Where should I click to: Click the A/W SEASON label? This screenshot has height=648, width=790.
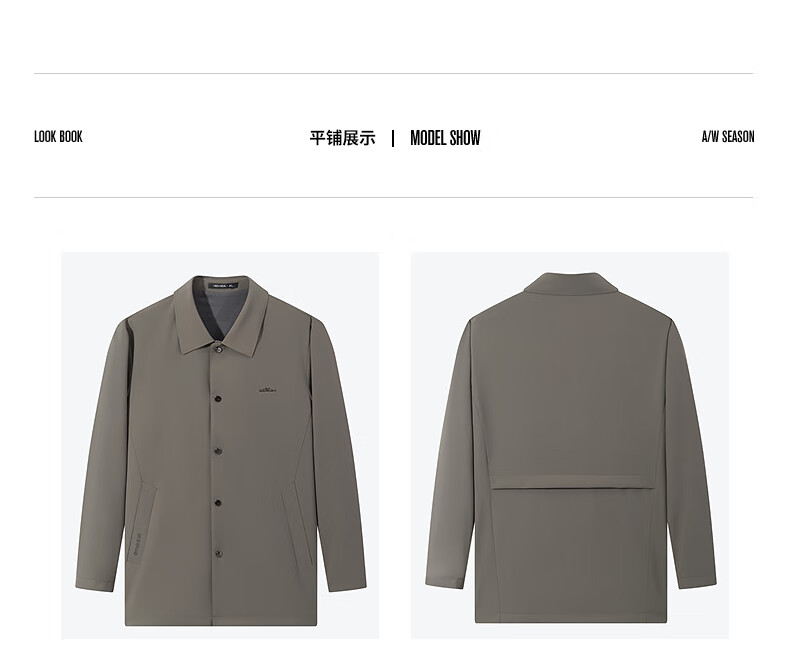(x=728, y=137)
